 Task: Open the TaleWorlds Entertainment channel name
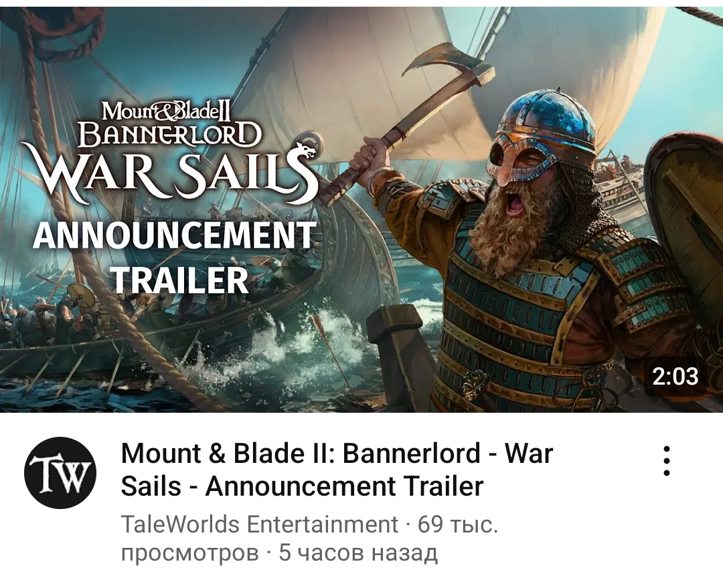[x=259, y=524]
